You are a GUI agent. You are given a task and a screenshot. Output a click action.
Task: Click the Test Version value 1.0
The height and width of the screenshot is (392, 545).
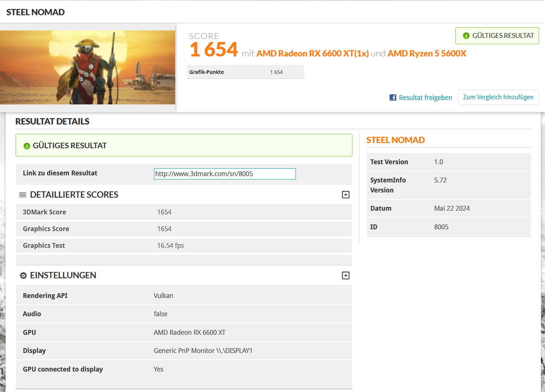(x=439, y=162)
